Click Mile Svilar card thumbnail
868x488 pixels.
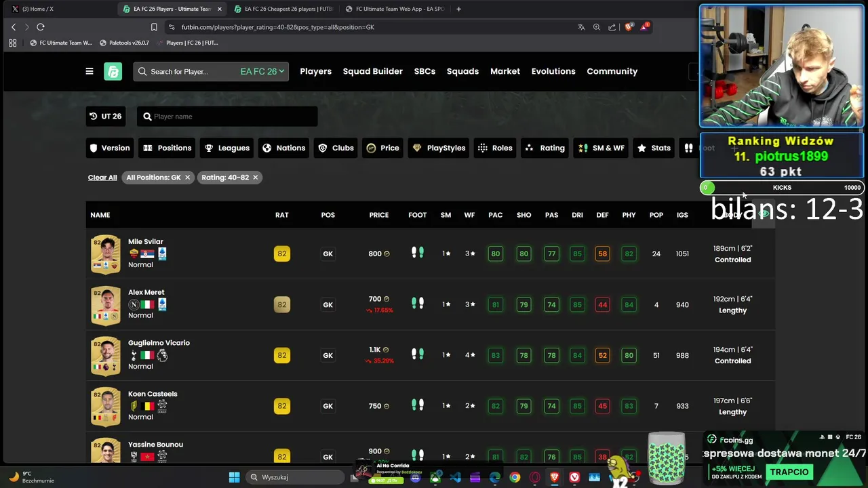pos(106,253)
